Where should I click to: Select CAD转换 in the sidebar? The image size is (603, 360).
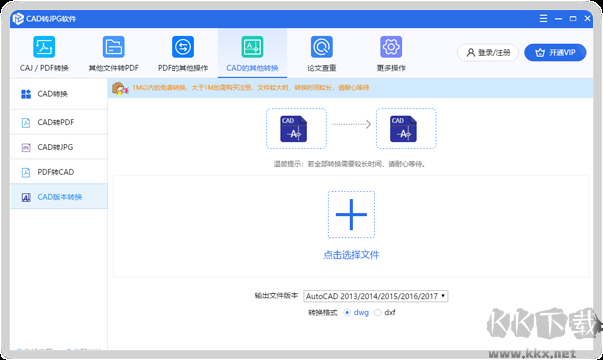(59, 94)
